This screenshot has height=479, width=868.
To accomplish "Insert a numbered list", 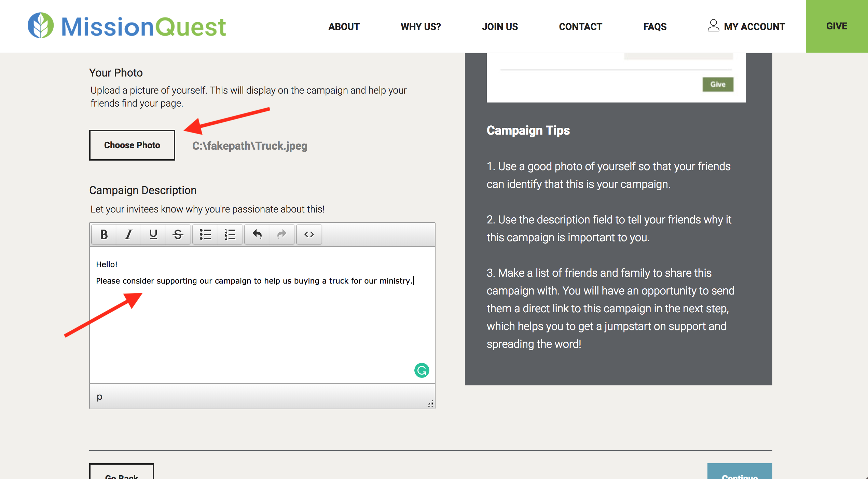I will pyautogui.click(x=230, y=234).
